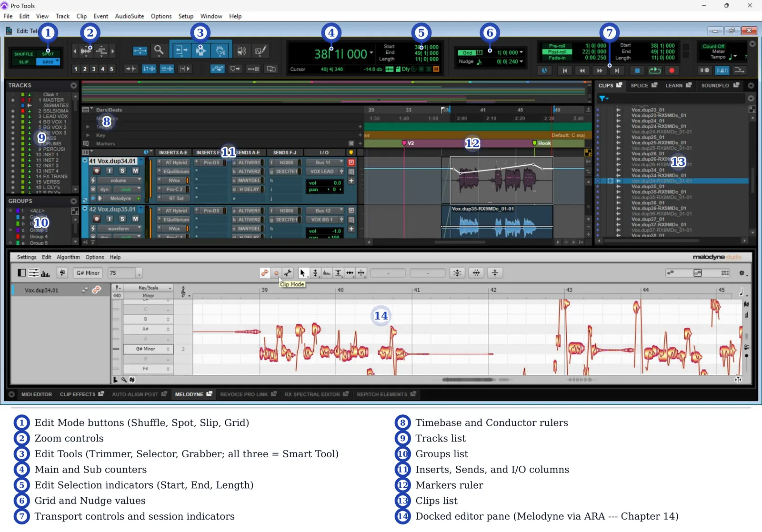Open the Grid mode dropdown arrow
Screen dimensions: 762x532
[58, 61]
